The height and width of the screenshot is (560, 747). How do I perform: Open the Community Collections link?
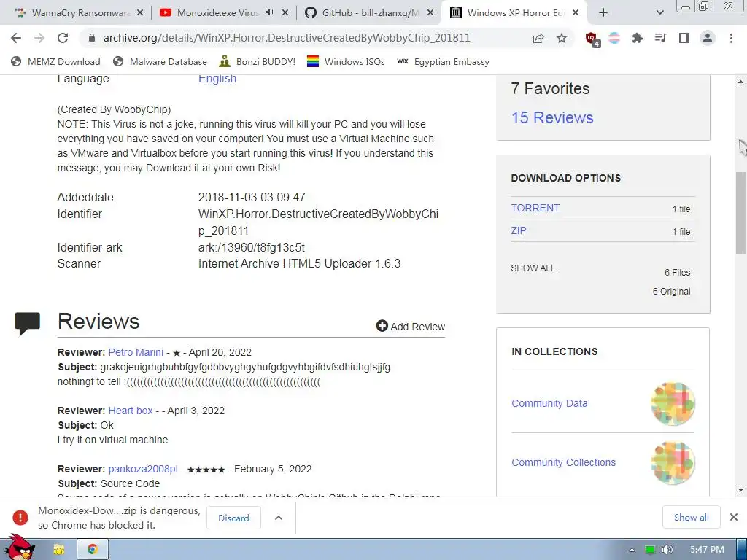[564, 462]
